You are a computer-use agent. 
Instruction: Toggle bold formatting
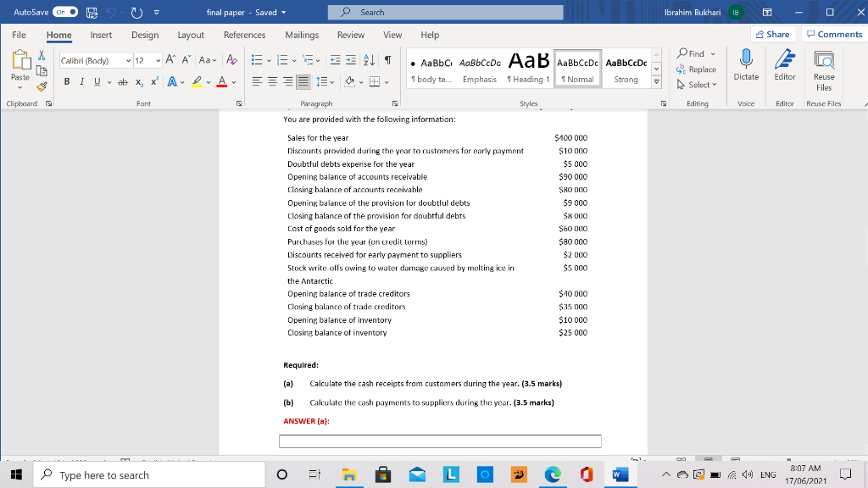[x=67, y=81]
